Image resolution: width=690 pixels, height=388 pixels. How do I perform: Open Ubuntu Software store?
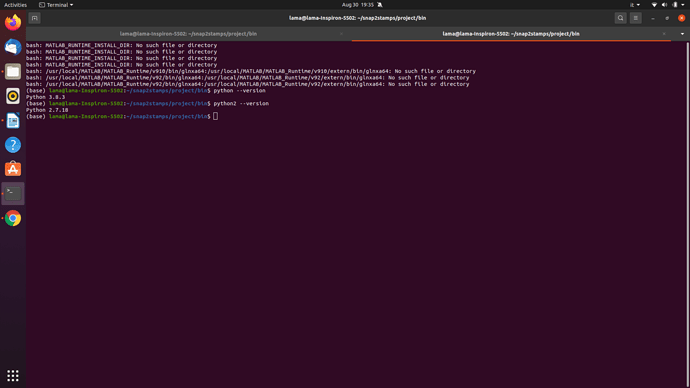coord(13,169)
